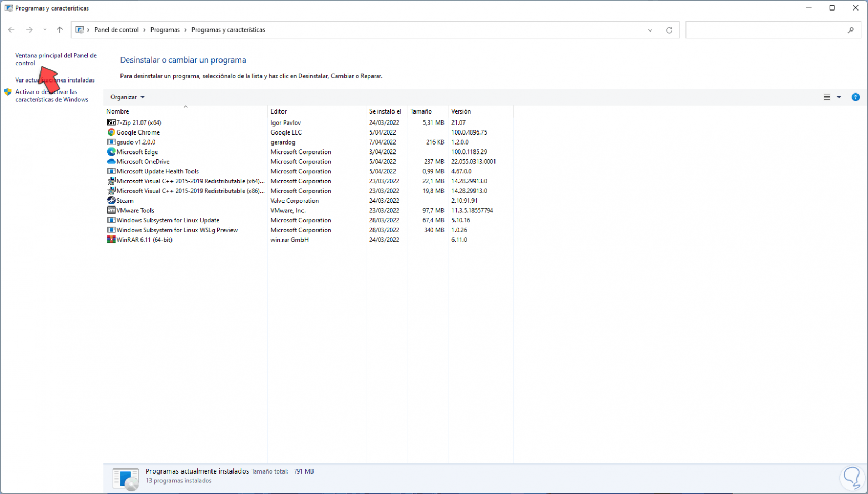This screenshot has width=868, height=494.
Task: Click the Visual C++ Redistributable (x86) icon
Action: pyautogui.click(x=111, y=191)
